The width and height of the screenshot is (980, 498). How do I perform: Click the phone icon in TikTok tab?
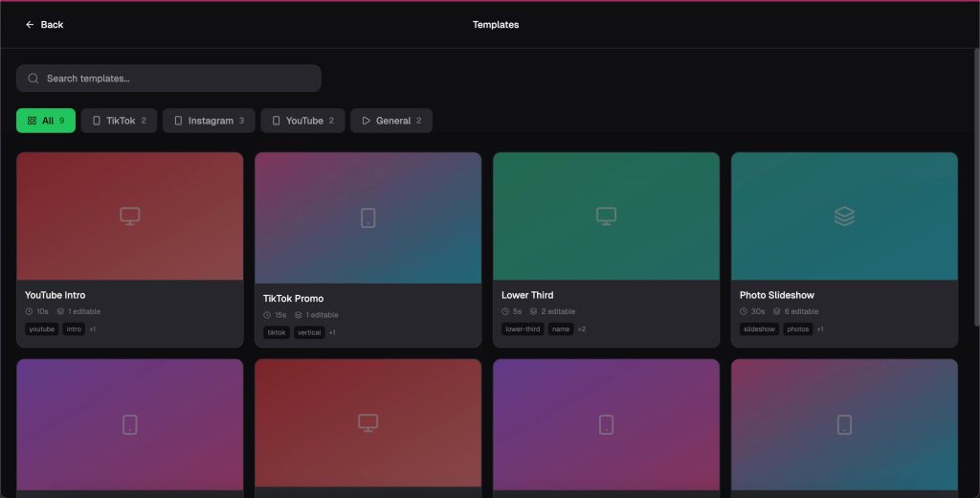point(97,121)
